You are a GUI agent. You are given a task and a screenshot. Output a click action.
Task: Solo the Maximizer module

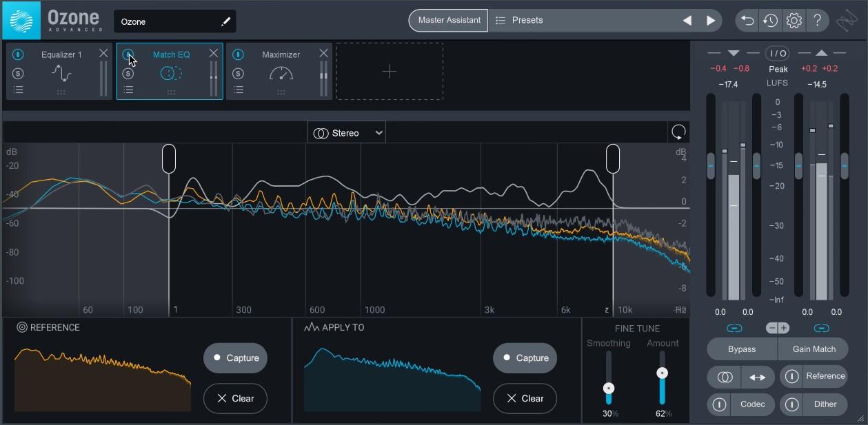click(x=238, y=74)
